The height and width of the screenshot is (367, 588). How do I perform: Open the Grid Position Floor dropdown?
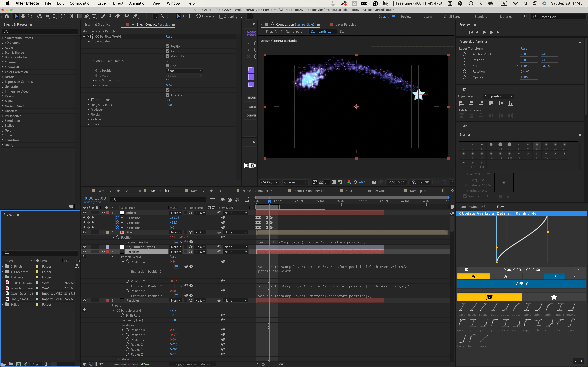(184, 71)
